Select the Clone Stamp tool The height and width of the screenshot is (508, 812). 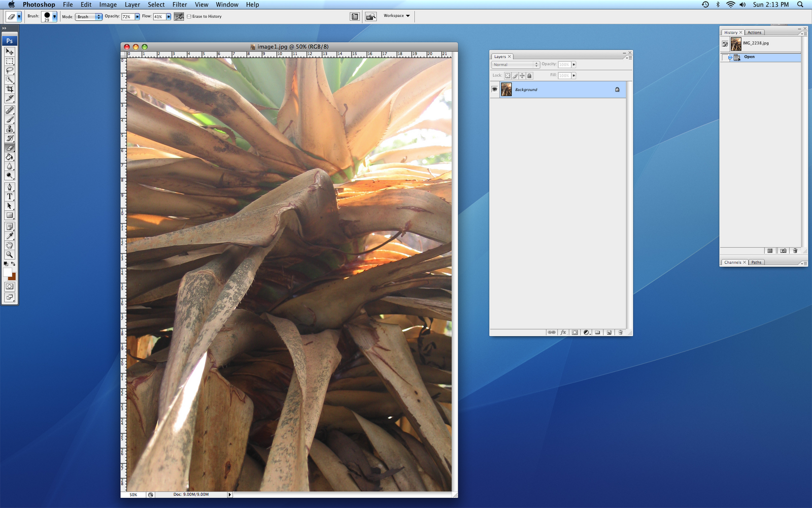tap(10, 129)
